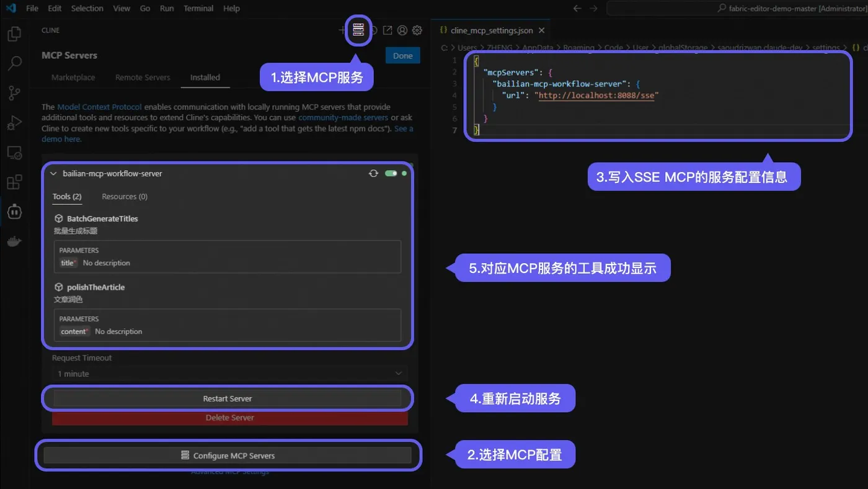Open Extensions view in activity bar
The width and height of the screenshot is (868, 489).
(14, 182)
